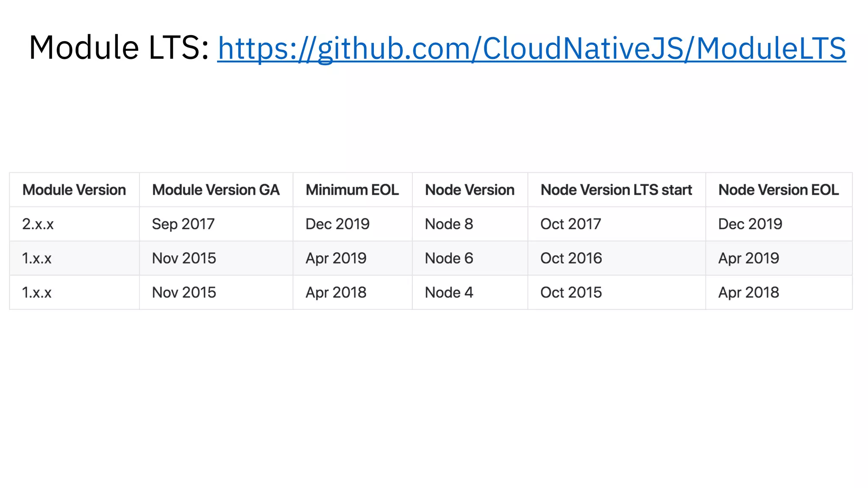This screenshot has width=868, height=488.
Task: Select the 'Node Version EOL' column header
Action: click(x=779, y=190)
